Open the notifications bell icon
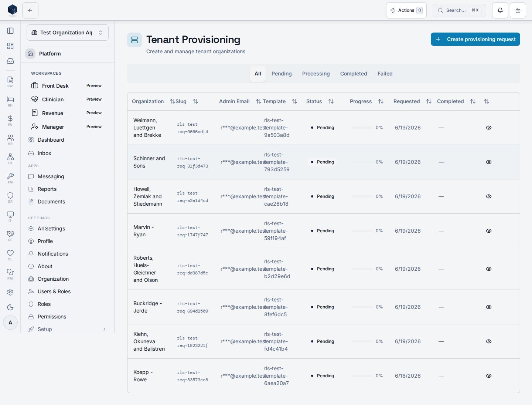The image size is (532, 405). pyautogui.click(x=500, y=10)
